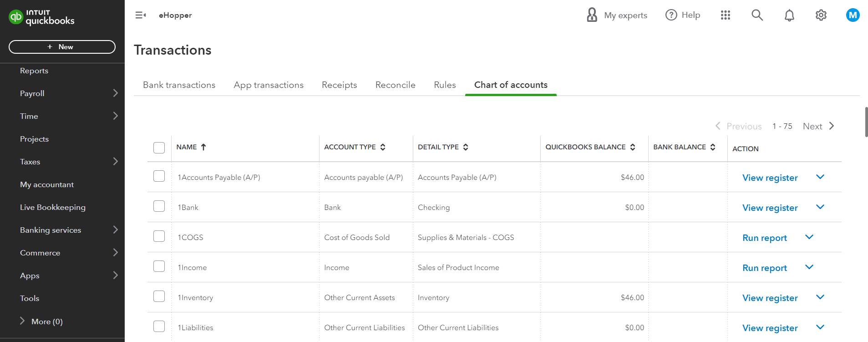The width and height of the screenshot is (868, 342).
Task: Check the 1COGS row checkbox
Action: pyautogui.click(x=159, y=236)
